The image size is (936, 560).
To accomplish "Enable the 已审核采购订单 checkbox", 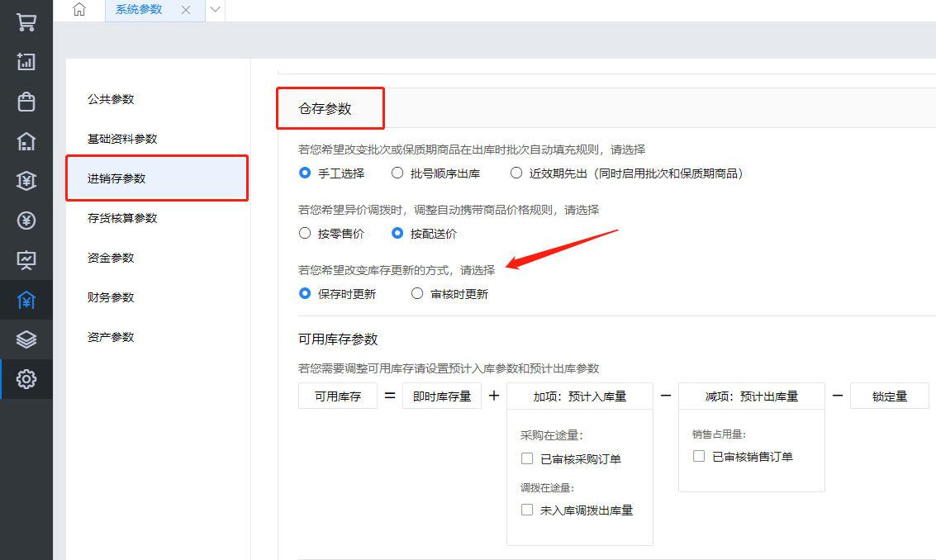I will [x=527, y=458].
